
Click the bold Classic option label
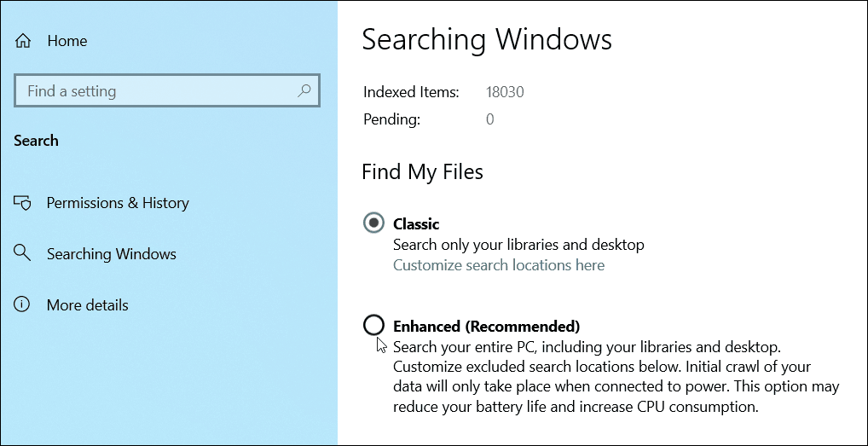click(x=416, y=223)
